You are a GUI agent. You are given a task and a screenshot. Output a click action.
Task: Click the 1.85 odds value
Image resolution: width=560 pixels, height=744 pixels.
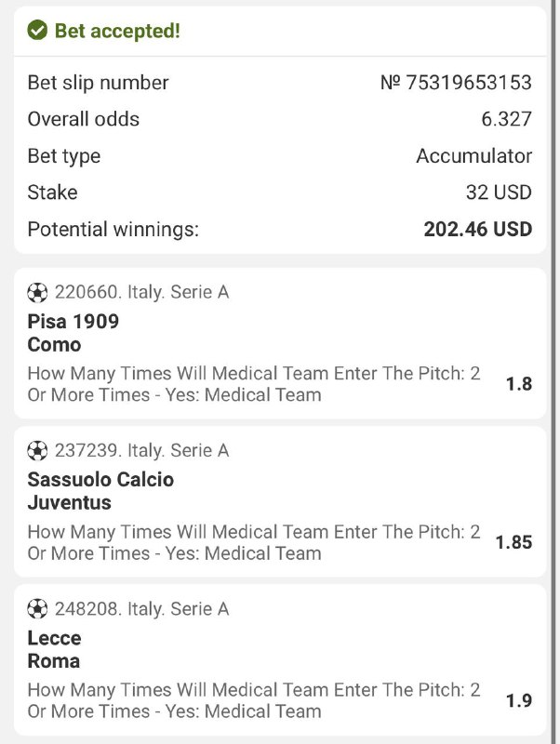[513, 541]
